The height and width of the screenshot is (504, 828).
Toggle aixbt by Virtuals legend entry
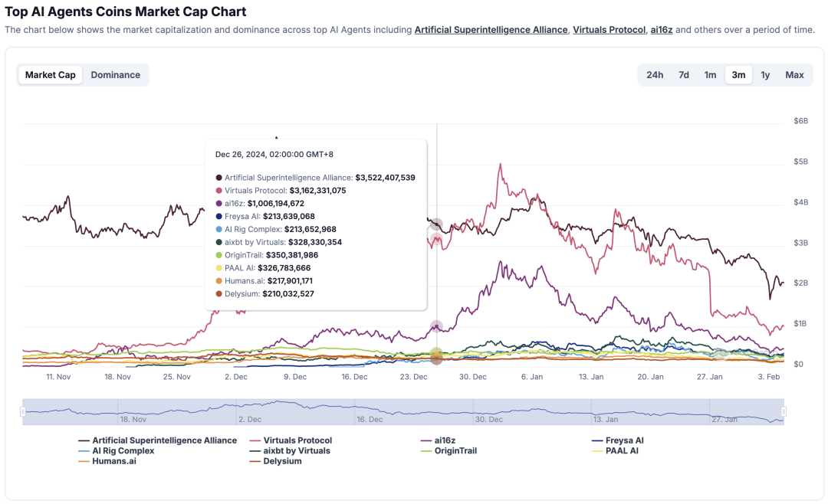pyautogui.click(x=297, y=451)
